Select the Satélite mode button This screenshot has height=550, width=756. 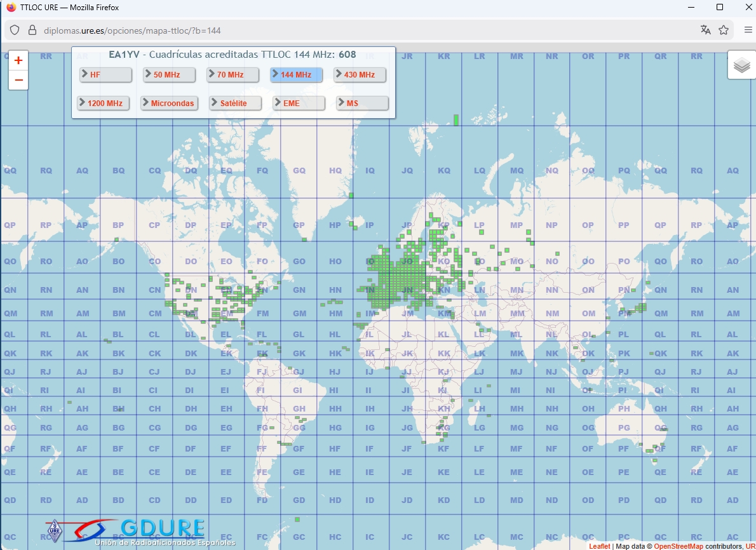click(235, 103)
